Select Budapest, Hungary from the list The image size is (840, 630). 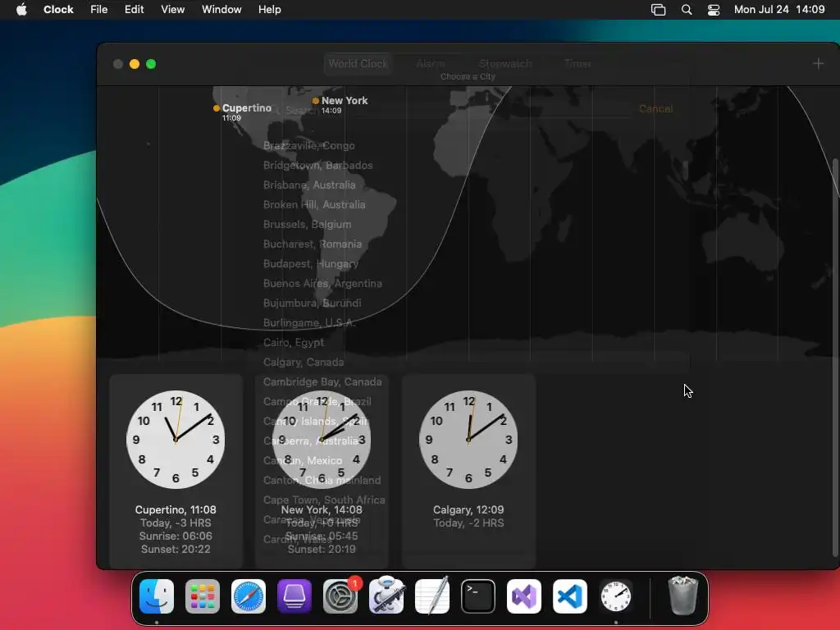(311, 264)
